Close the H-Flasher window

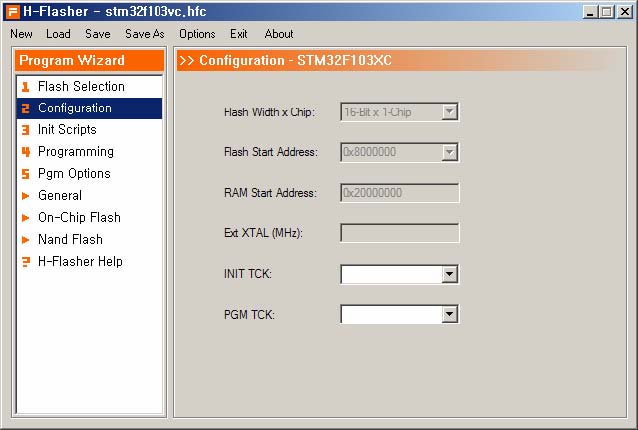tap(624, 12)
